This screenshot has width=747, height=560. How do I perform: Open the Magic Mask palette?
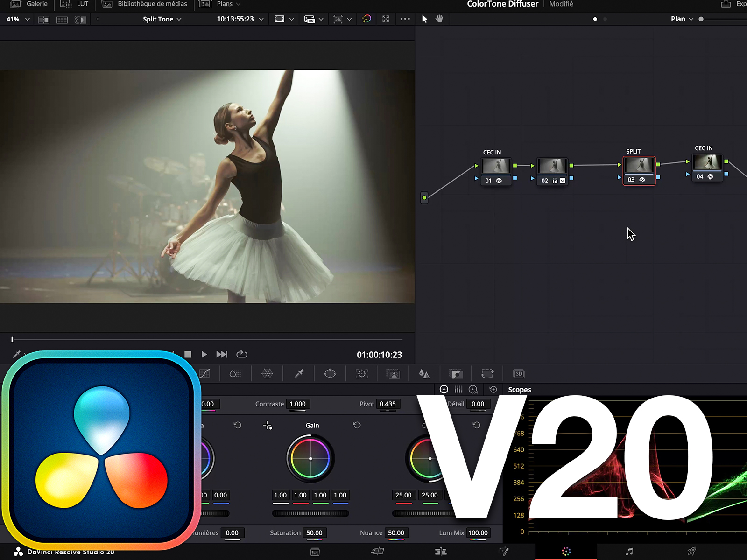393,374
